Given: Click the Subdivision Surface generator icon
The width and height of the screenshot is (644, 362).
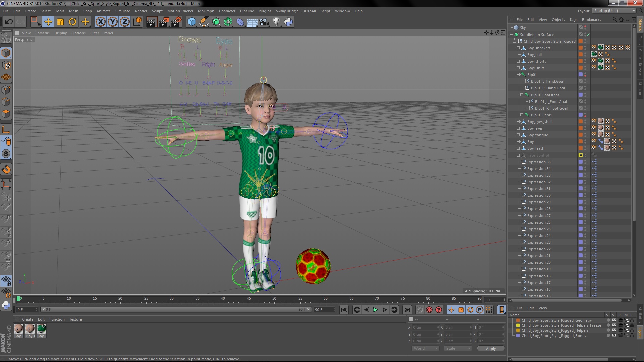Looking at the screenshot, I should (x=216, y=22).
